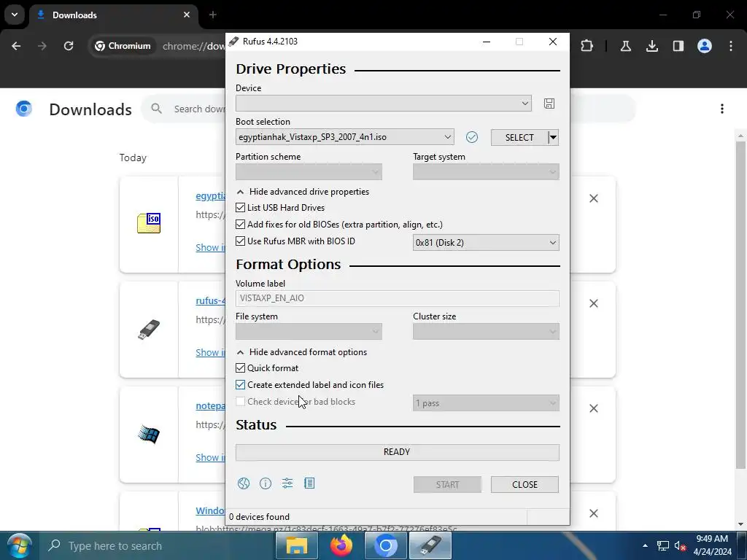Open the Device dropdown
The height and width of the screenshot is (560, 747).
pyautogui.click(x=384, y=104)
